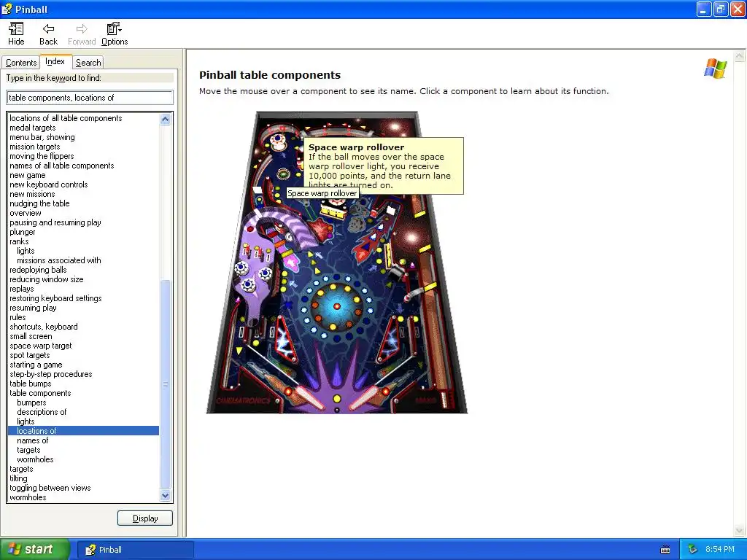Select 'new game' index entry
The image size is (747, 560).
coord(28,175)
